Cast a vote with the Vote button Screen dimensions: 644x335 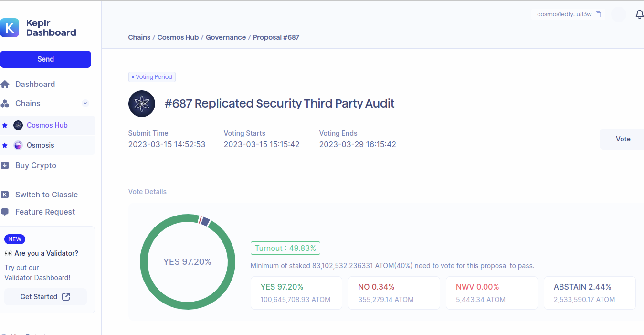click(622, 139)
